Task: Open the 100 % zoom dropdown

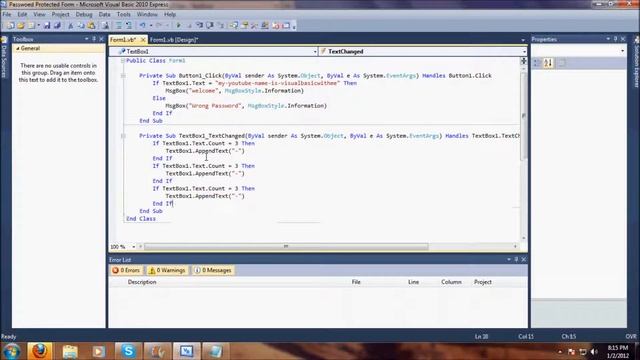Action: pos(133,247)
